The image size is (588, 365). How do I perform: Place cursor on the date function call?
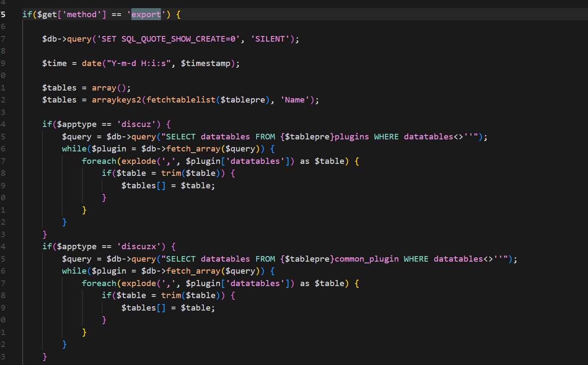(x=92, y=63)
